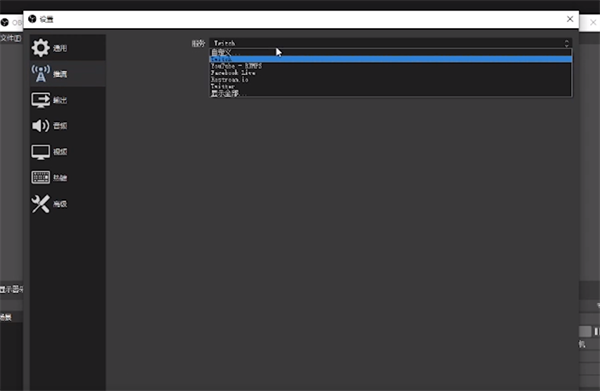Pick YouTube - RTMPS from service list

point(391,66)
